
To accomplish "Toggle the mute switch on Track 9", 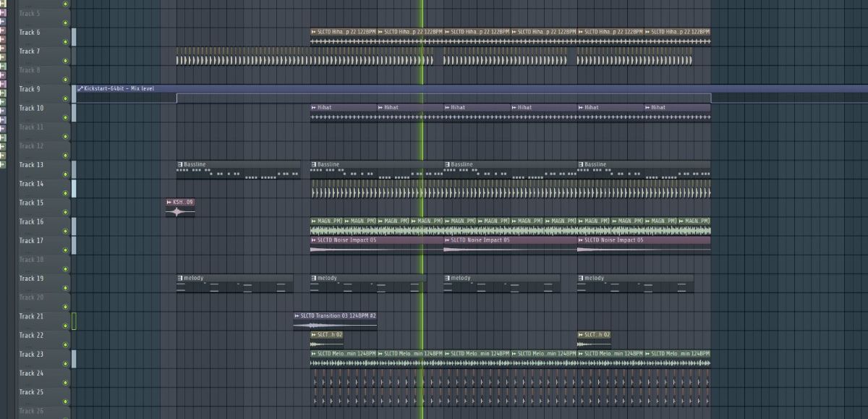I will [65, 98].
